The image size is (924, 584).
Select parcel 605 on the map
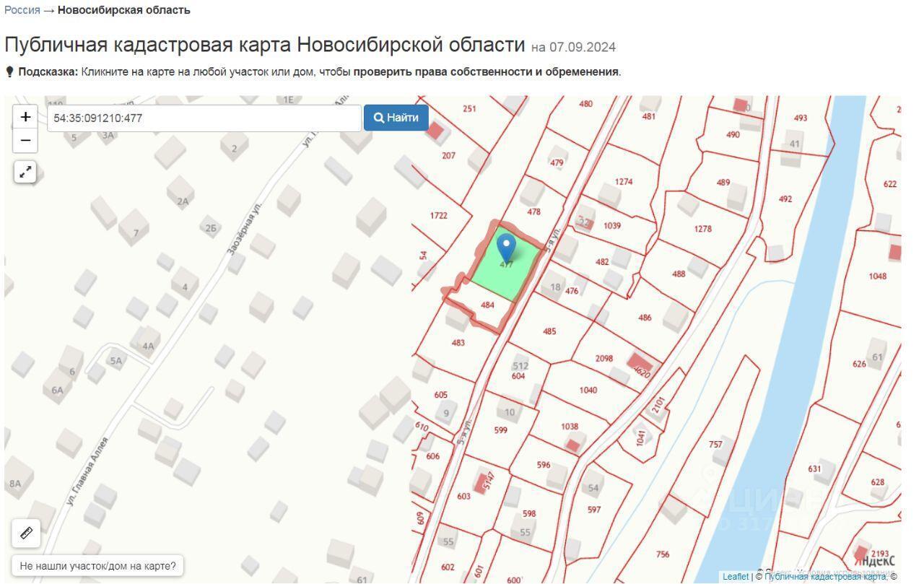pos(440,395)
